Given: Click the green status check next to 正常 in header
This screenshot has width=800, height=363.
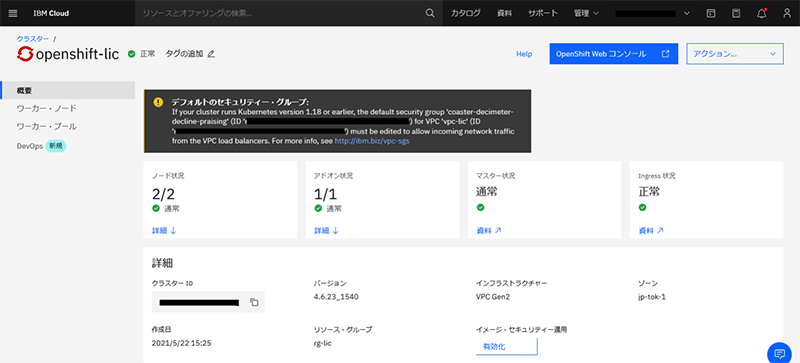Looking at the screenshot, I should (x=132, y=54).
